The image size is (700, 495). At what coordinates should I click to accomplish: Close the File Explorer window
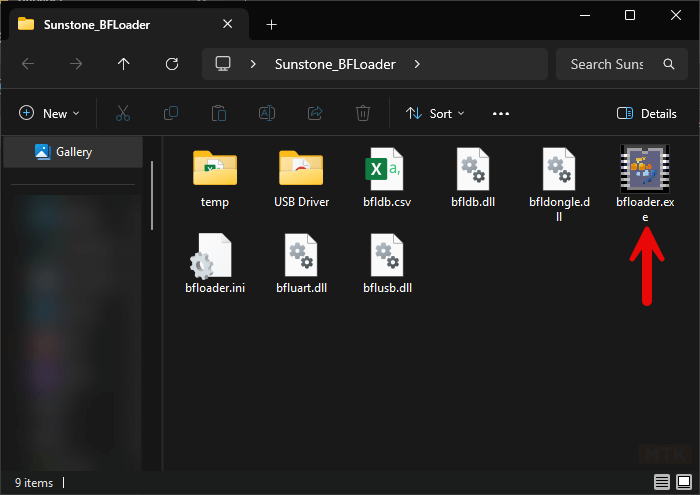pyautogui.click(x=675, y=15)
